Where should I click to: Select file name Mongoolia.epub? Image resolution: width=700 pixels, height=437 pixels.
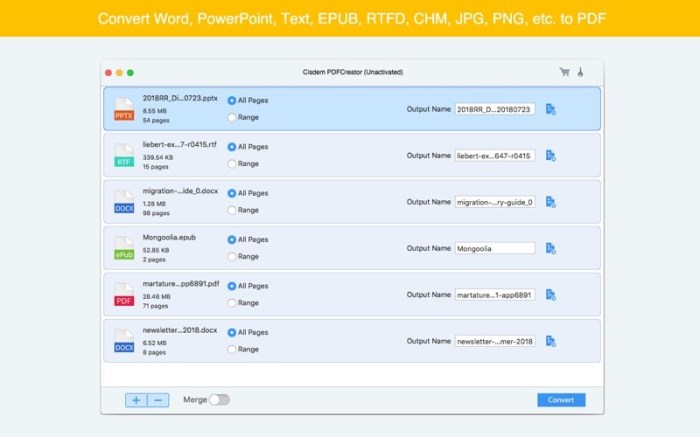tap(169, 237)
